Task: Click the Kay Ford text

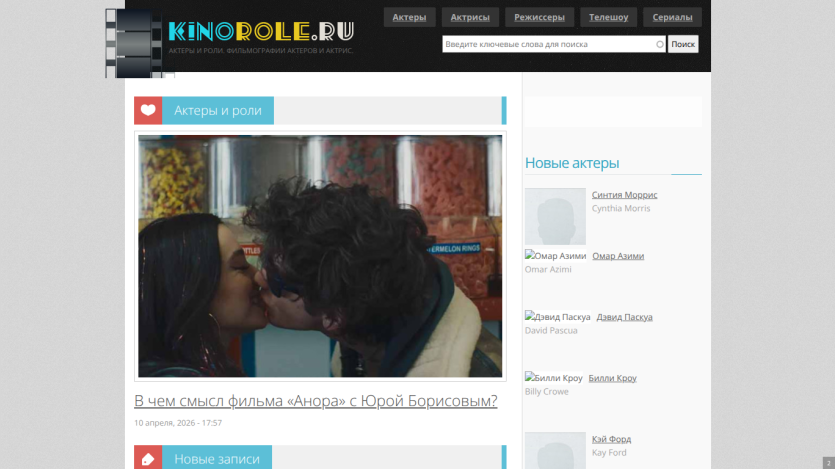Action: click(609, 452)
